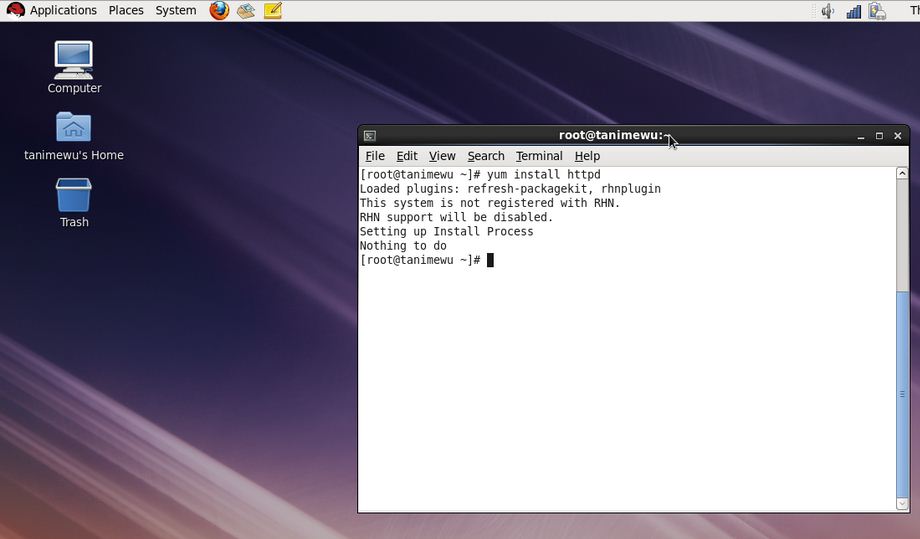
Task: Open the terminal View menu
Action: click(x=442, y=156)
